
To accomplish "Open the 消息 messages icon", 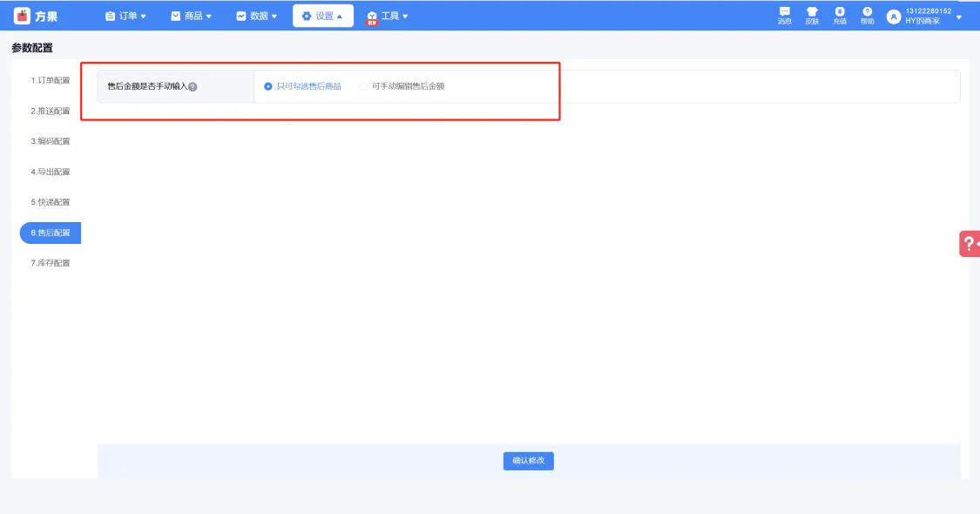I will tap(784, 16).
